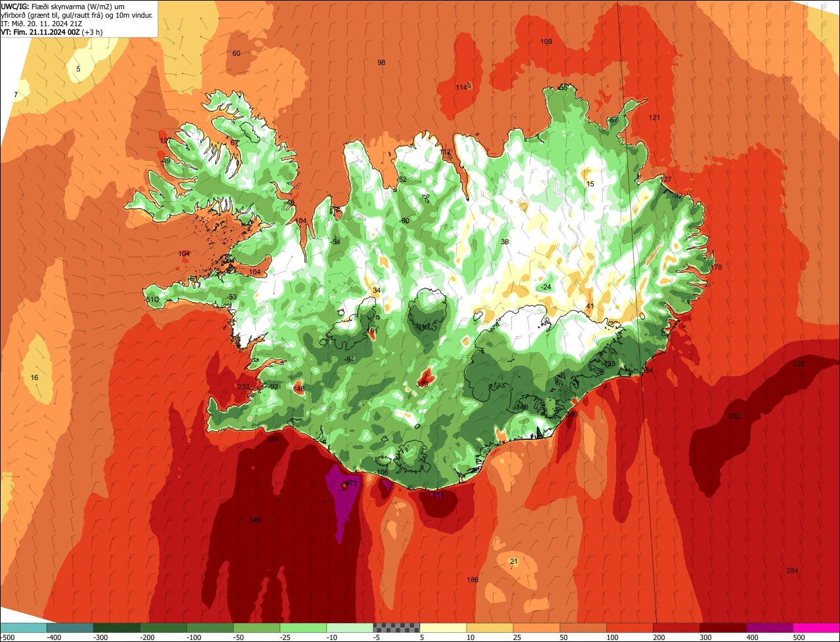Click the '-140' map value
This screenshot has width=840, height=642.
pyautogui.click(x=521, y=407)
